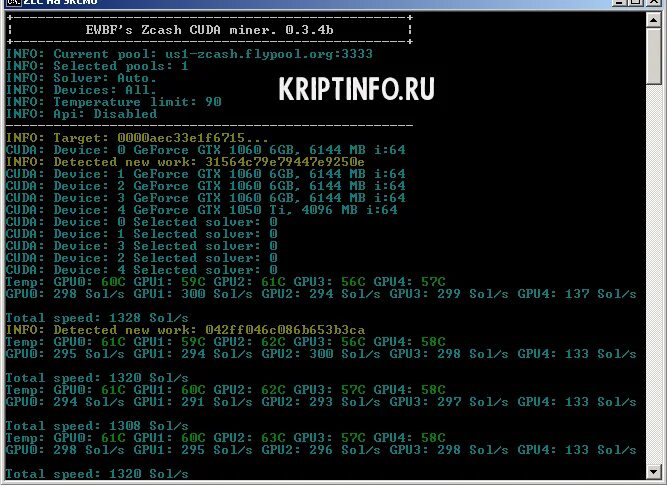Select the pool address us1-zcash.flypool.org:3333

[x=269, y=54]
